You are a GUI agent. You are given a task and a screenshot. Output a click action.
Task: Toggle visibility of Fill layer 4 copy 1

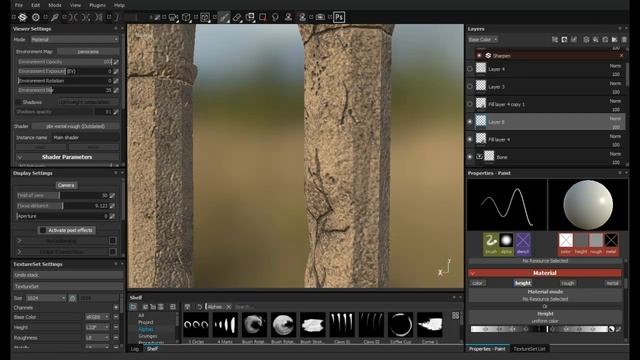(470, 104)
